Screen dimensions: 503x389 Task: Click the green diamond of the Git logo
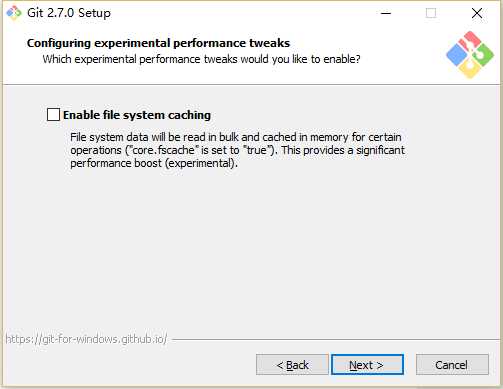click(x=484, y=55)
